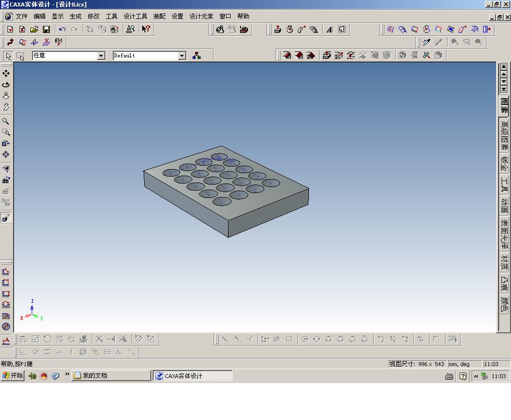Click the catalog scroll-to-first arrow button

click(x=504, y=67)
